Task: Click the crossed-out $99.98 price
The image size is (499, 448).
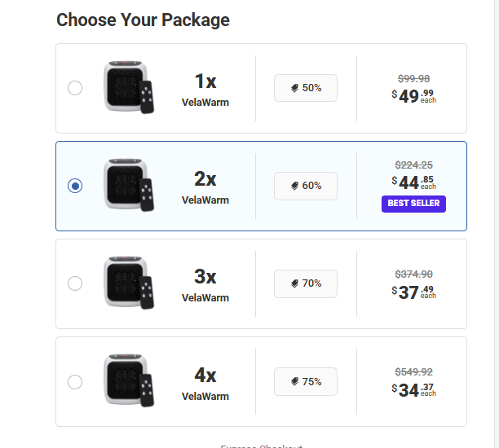Action: coord(413,78)
